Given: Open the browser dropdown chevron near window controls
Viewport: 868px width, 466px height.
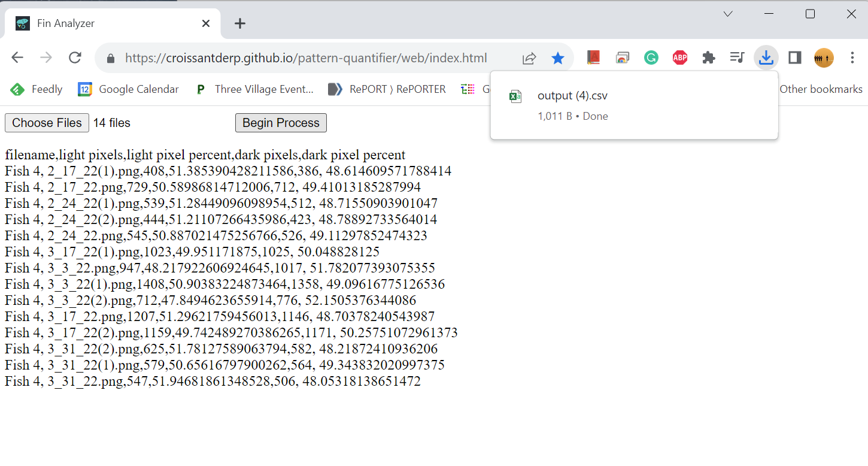Looking at the screenshot, I should 727,13.
